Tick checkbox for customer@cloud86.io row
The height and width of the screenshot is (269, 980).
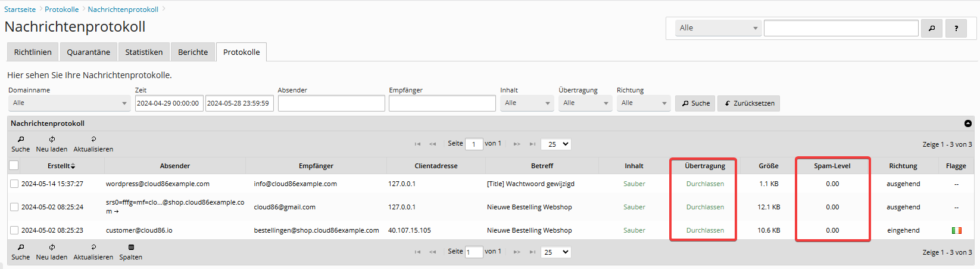(14, 230)
